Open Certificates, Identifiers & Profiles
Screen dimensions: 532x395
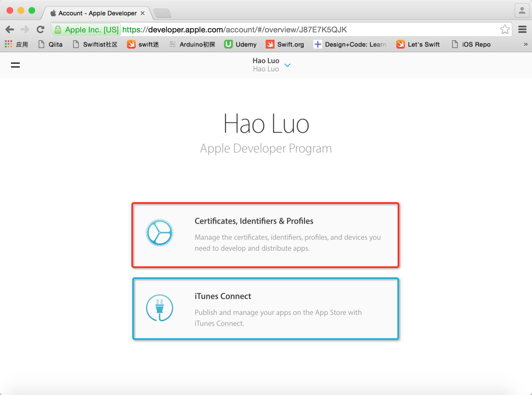pos(266,235)
